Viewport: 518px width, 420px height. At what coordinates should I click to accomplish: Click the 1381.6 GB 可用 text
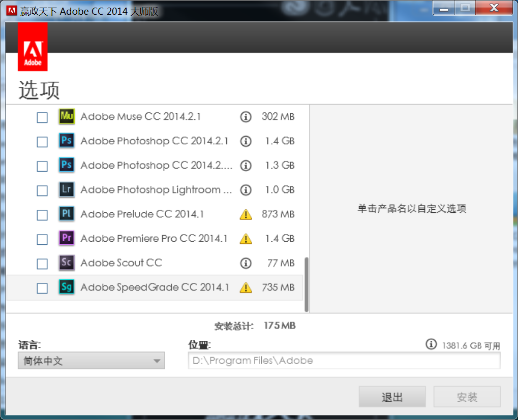471,346
